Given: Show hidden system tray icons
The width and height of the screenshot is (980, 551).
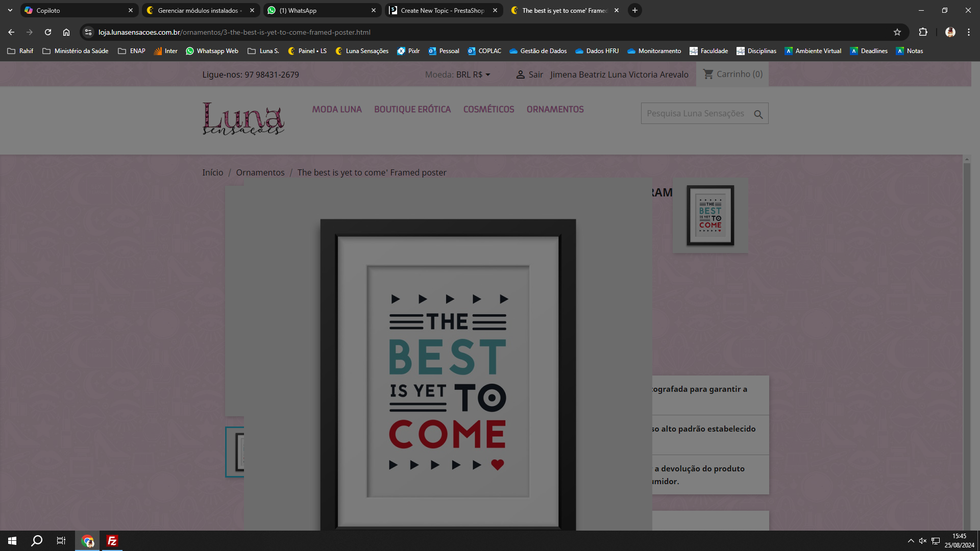Looking at the screenshot, I should point(911,541).
